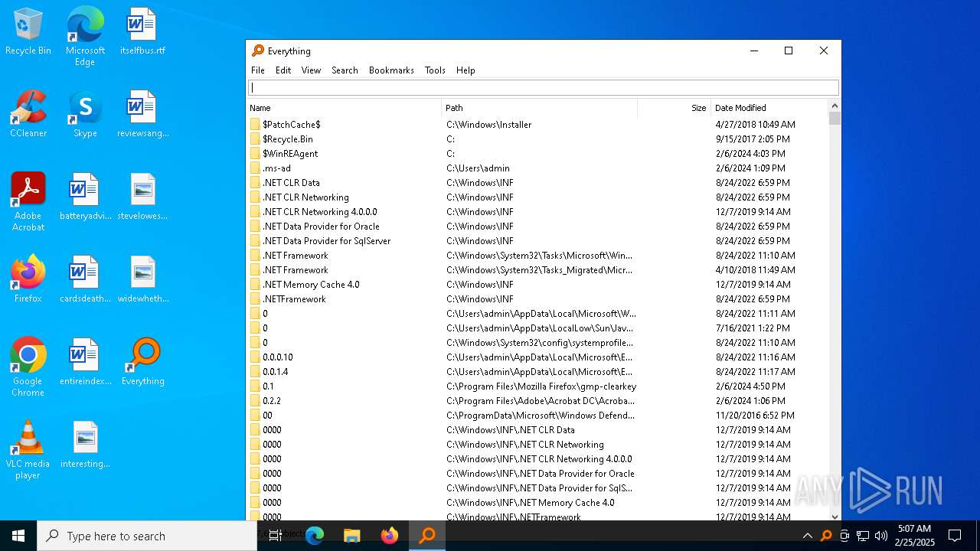
Task: Sort by Date Modified column header
Action: 769,108
